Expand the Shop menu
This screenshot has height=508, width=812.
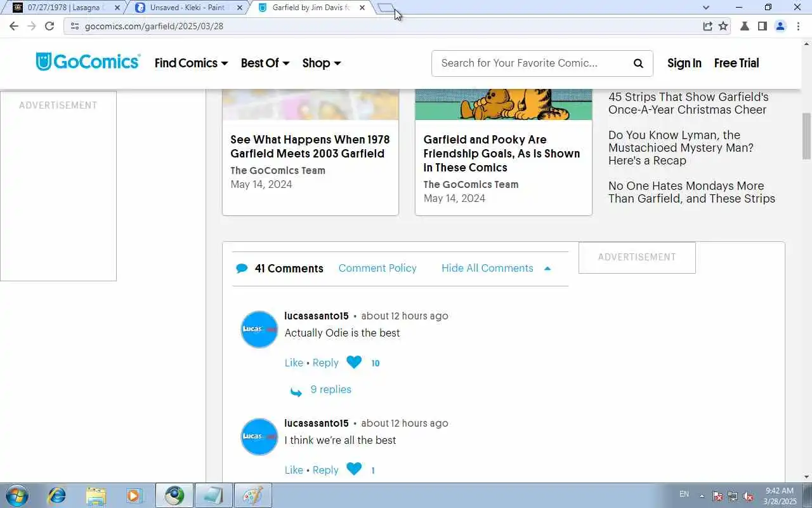point(322,63)
